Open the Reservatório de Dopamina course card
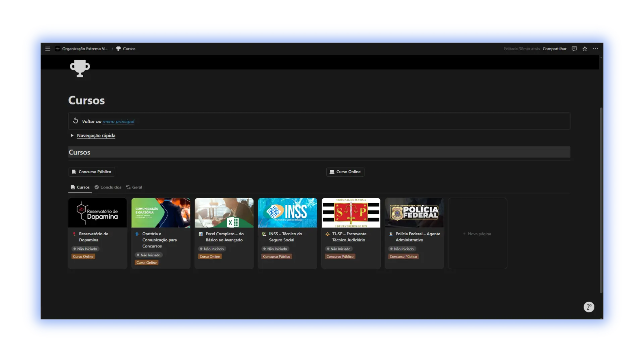Viewport: 644px width, 362px height. coord(98,233)
